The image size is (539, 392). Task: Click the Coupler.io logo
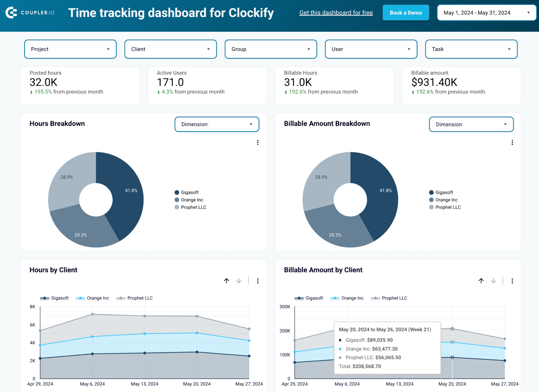tap(30, 13)
